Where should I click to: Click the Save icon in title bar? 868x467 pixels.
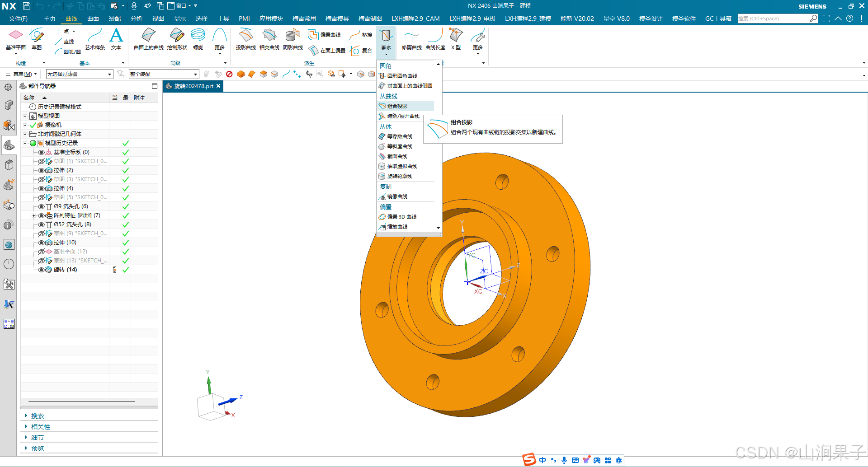pos(27,6)
